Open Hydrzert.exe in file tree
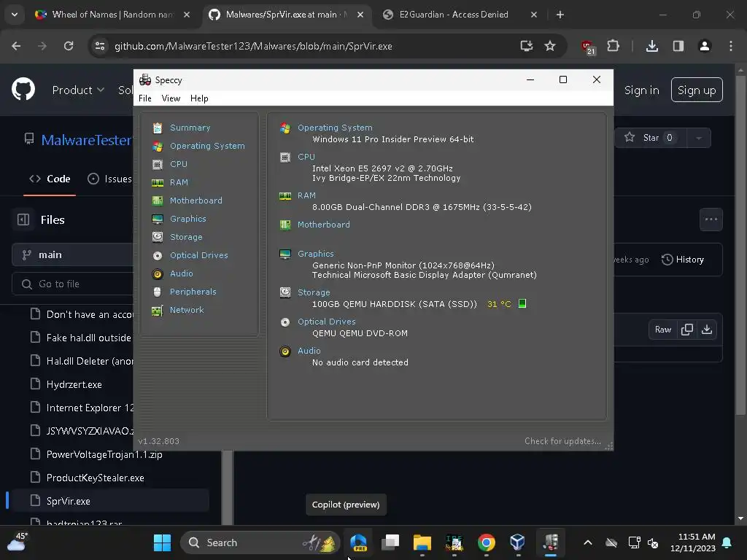 point(74,384)
